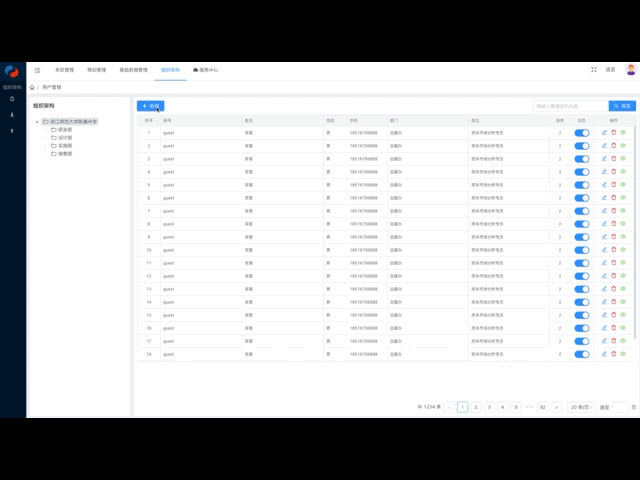
Task: Edit the user in row 1
Action: [604, 133]
